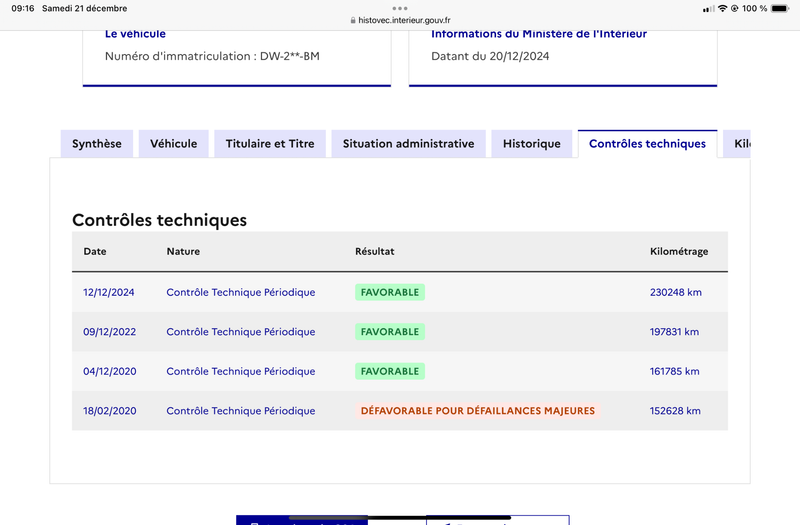Tap the three-dots multitasking menu at top
Image resolution: width=800 pixels, height=525 pixels.
coord(400,8)
